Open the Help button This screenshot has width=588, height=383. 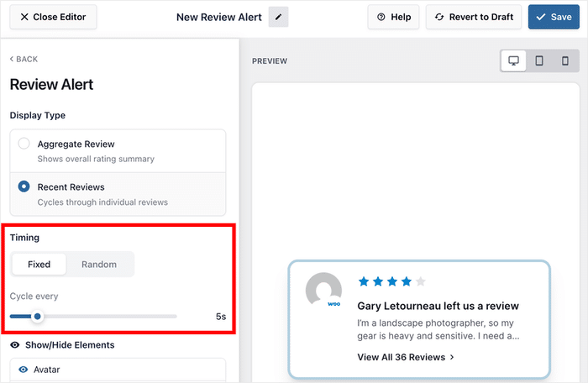[x=393, y=17]
